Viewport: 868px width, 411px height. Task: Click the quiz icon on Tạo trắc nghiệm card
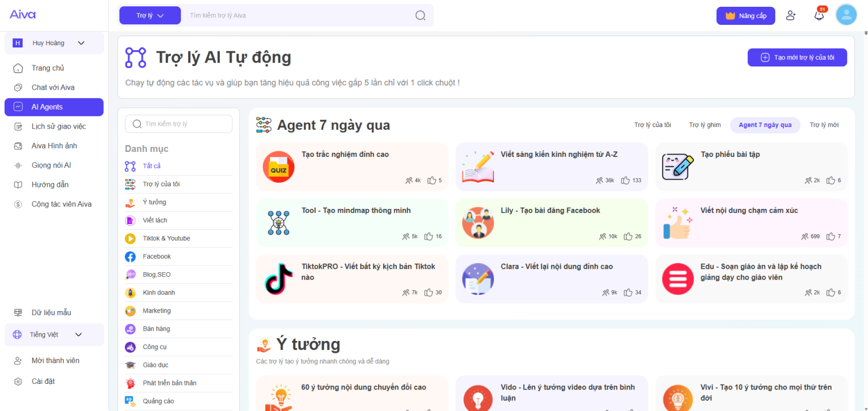point(279,167)
